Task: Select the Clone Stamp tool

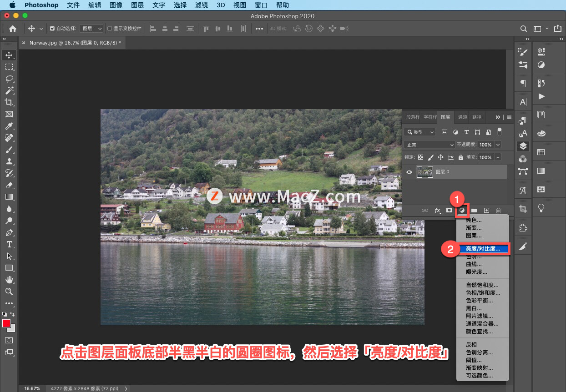Action: 9,161
